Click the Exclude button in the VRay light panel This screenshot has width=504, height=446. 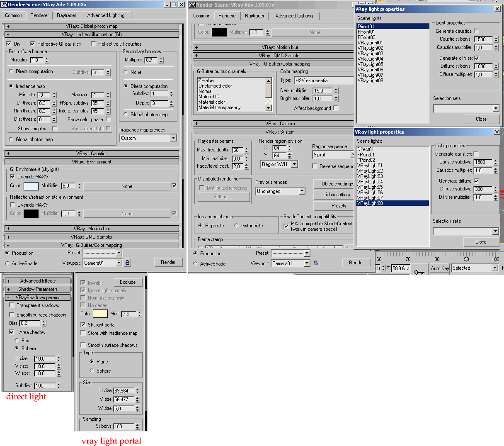[128, 282]
